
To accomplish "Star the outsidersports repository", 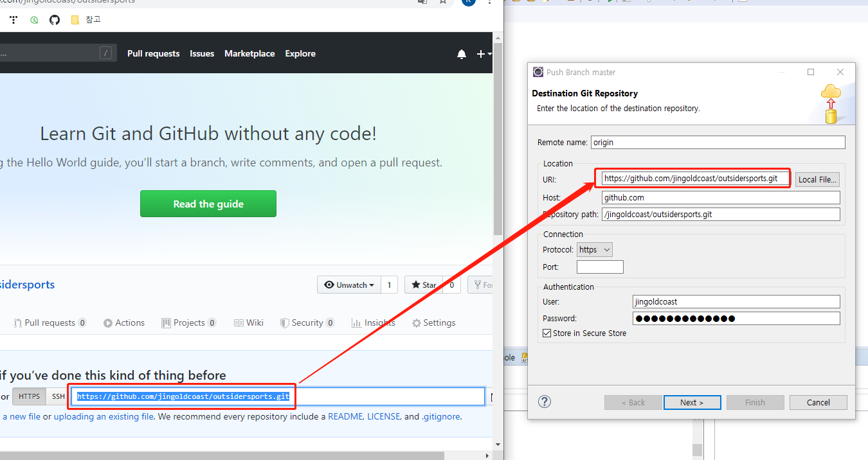I will point(424,285).
